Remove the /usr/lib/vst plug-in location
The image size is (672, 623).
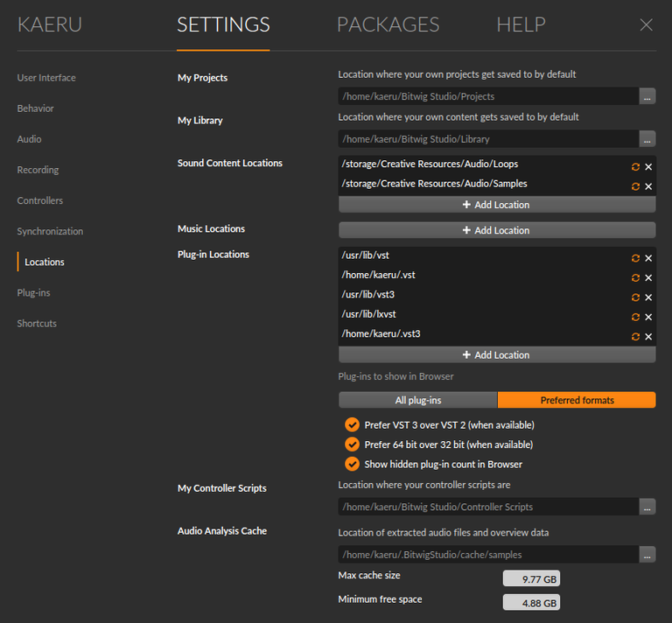click(648, 258)
